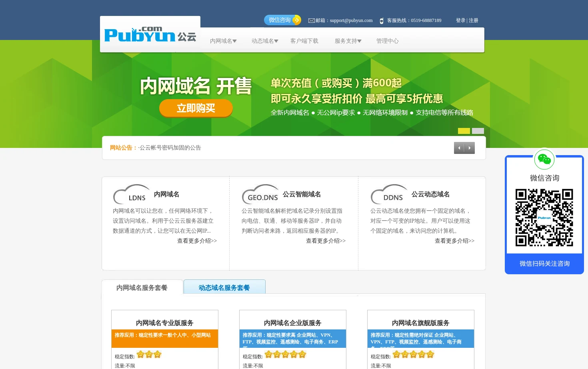Click the star rating in 专业版 card

(149, 354)
